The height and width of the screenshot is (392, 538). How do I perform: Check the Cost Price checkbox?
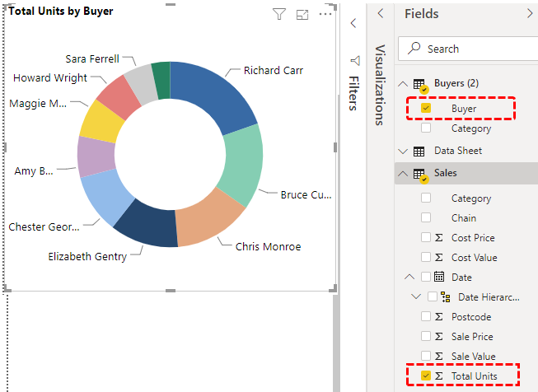pos(426,237)
